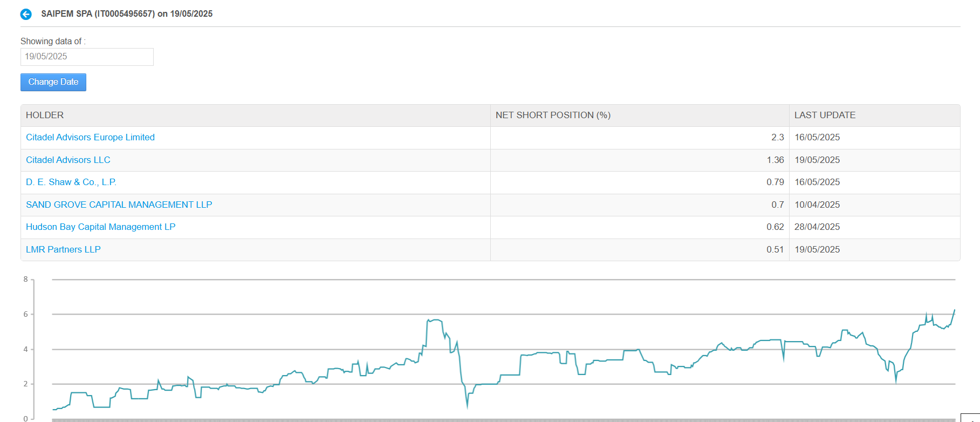The width and height of the screenshot is (980, 422).
Task: Click the 0.7 net short position value
Action: pos(777,205)
